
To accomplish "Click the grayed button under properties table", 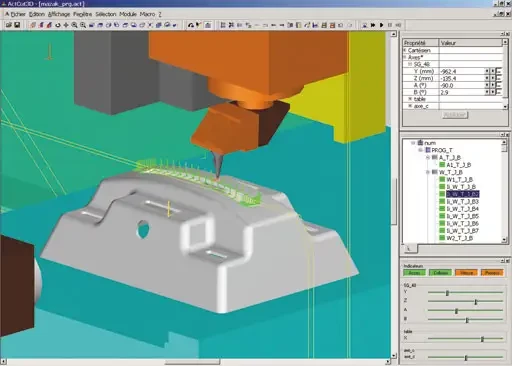I will (455, 115).
